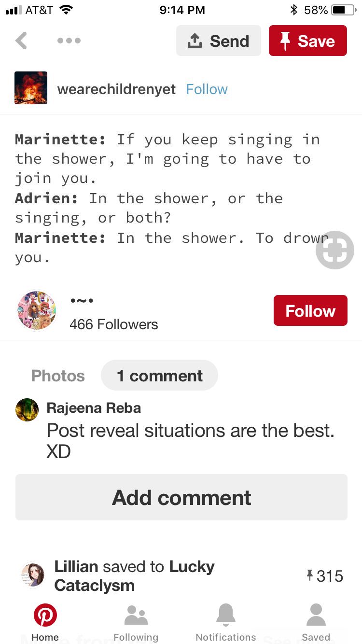Save this pin with red Save button
Image resolution: width=362 pixels, height=644 pixels.
pos(308,41)
